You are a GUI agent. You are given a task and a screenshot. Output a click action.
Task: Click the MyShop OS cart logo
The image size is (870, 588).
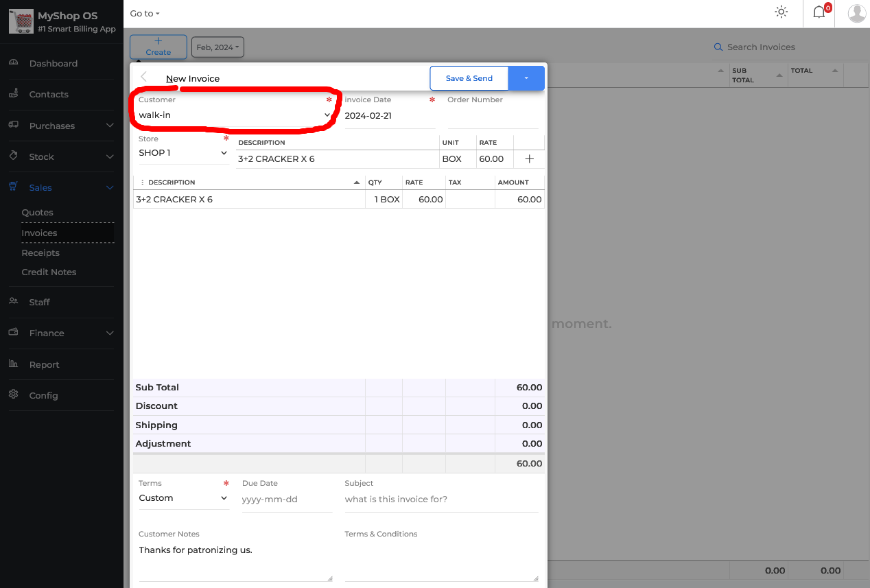click(21, 21)
